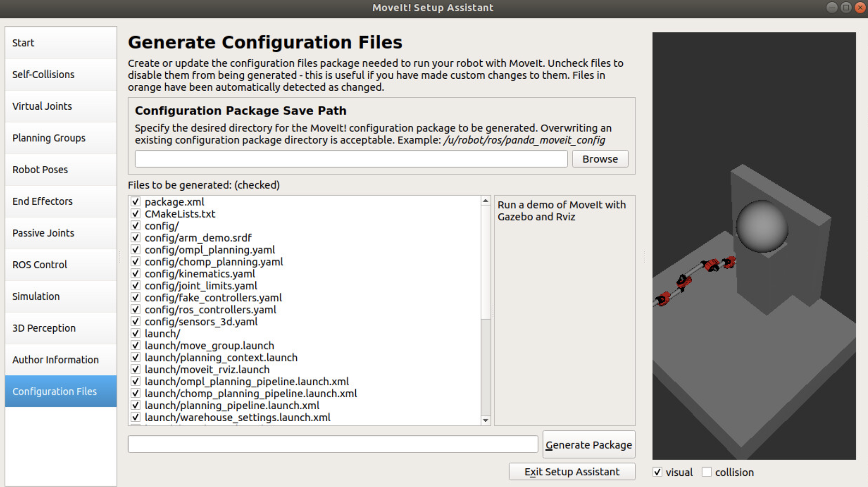Uncheck config/kinematics.yaml
Viewport: 868px width, 487px height.
click(135, 274)
